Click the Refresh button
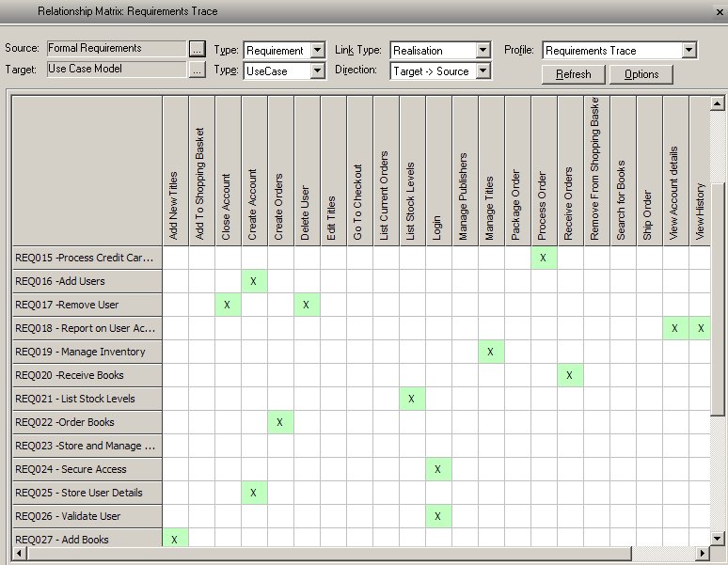The image size is (728, 565). point(574,74)
